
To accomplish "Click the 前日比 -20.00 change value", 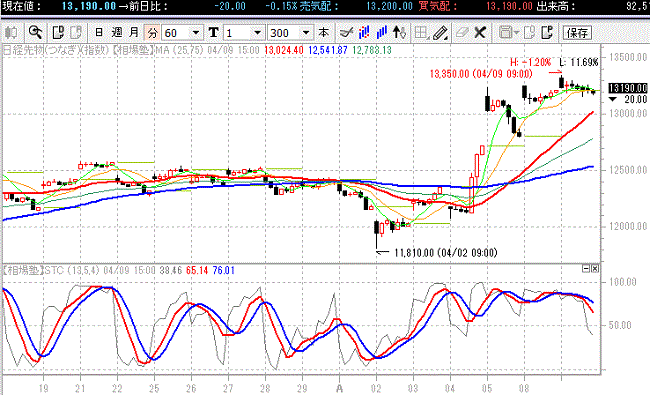I will click(x=230, y=6).
